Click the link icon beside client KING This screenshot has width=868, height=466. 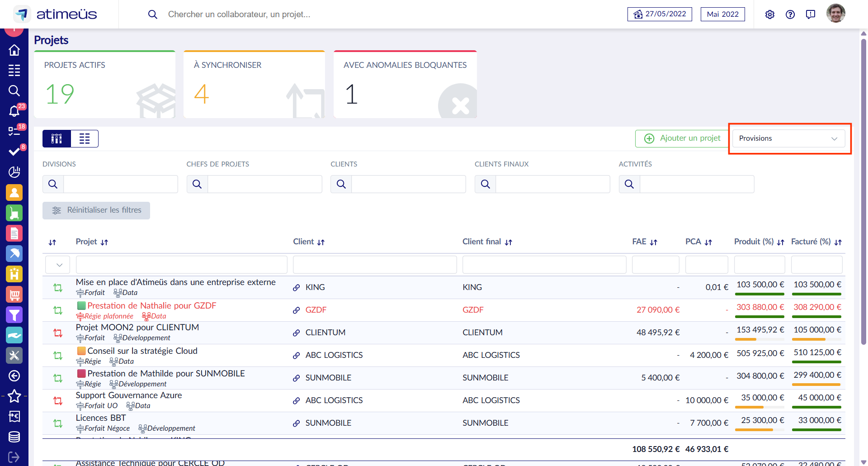click(297, 287)
